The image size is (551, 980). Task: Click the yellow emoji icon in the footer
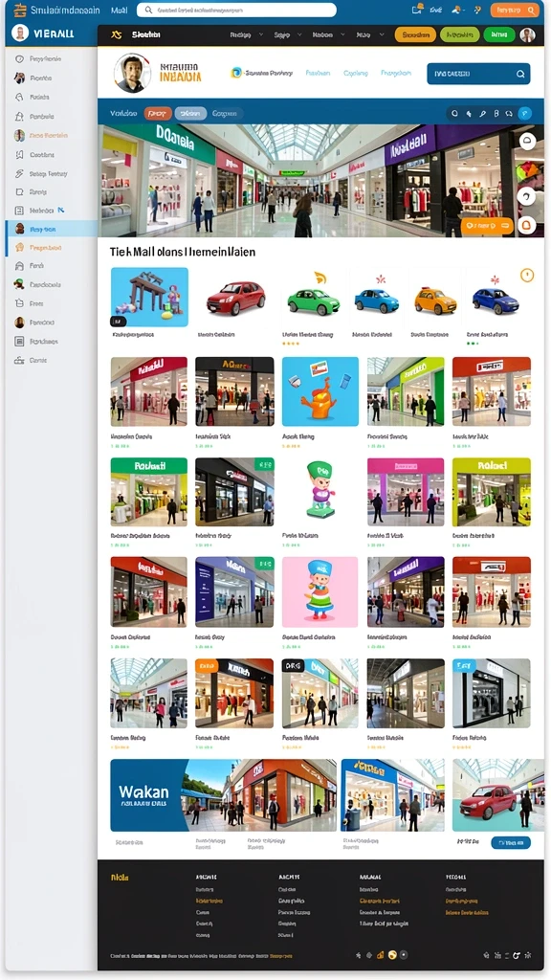(392, 955)
